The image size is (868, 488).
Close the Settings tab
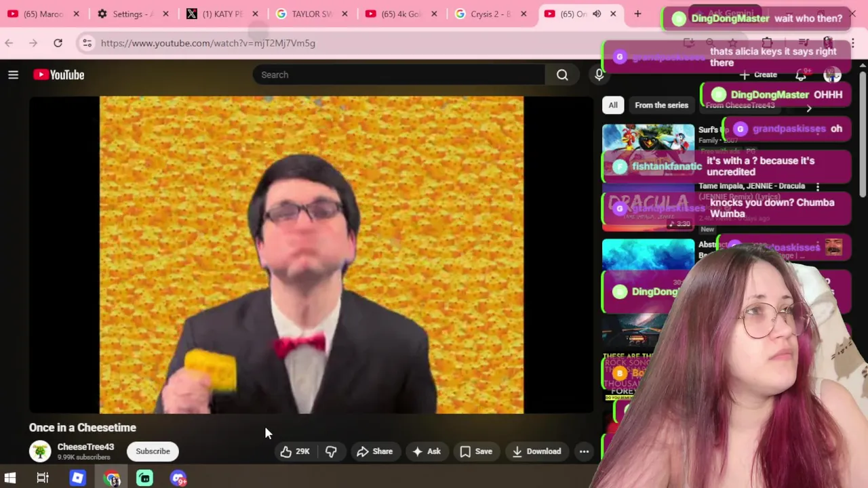click(x=165, y=14)
